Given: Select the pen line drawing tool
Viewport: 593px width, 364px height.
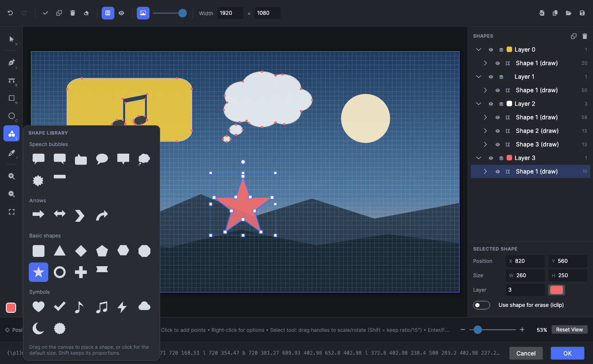Looking at the screenshot, I should 11,63.
